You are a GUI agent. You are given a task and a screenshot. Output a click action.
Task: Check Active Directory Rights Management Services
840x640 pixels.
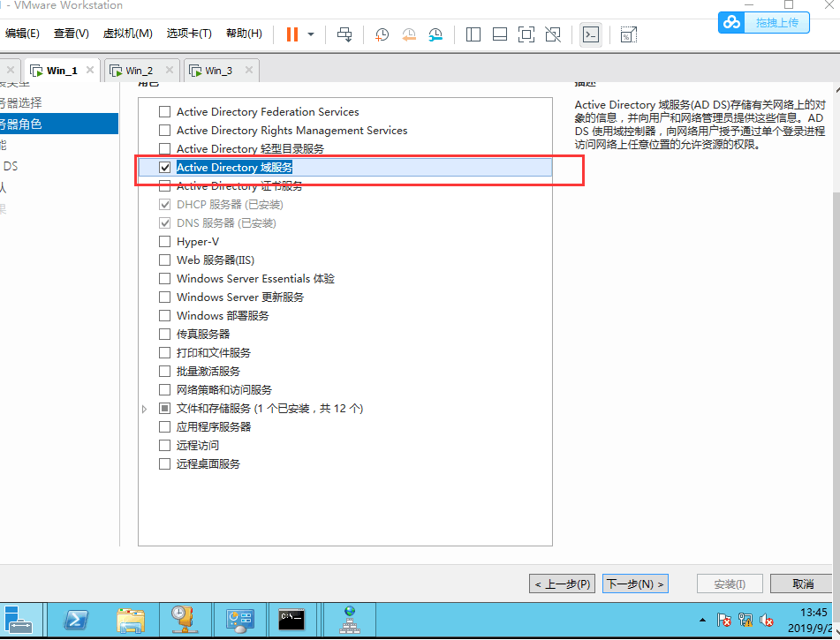(165, 130)
